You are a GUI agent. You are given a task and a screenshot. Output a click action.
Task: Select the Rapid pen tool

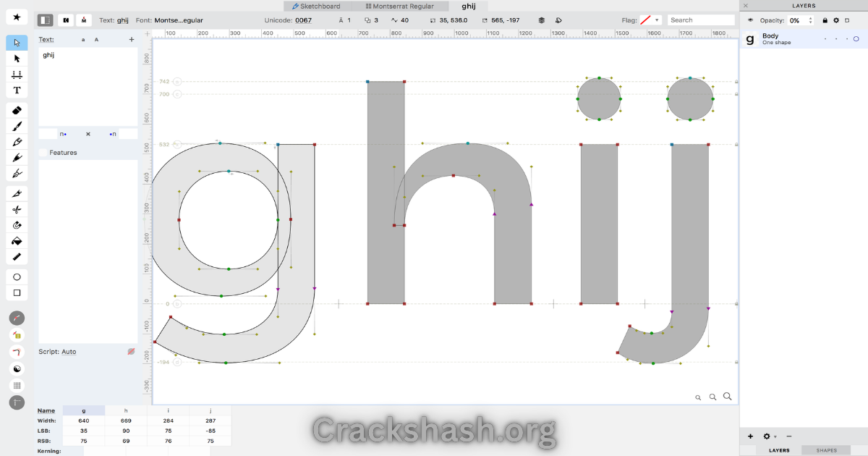click(x=17, y=158)
